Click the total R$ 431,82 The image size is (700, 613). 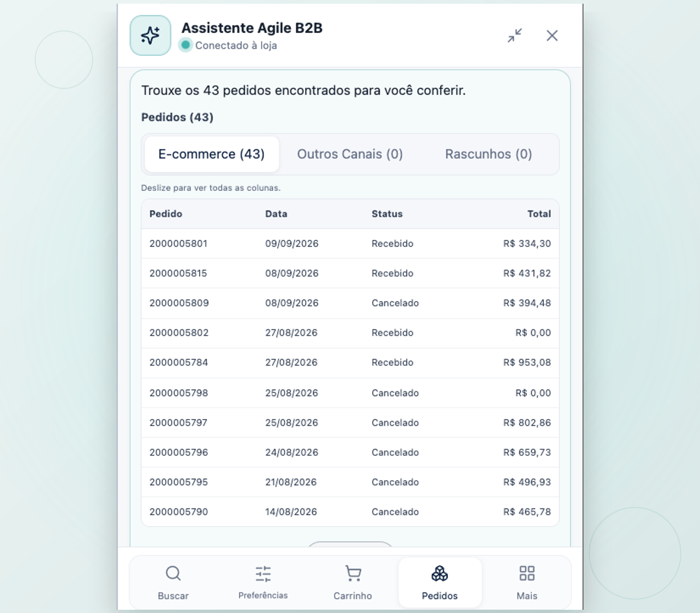527,273
